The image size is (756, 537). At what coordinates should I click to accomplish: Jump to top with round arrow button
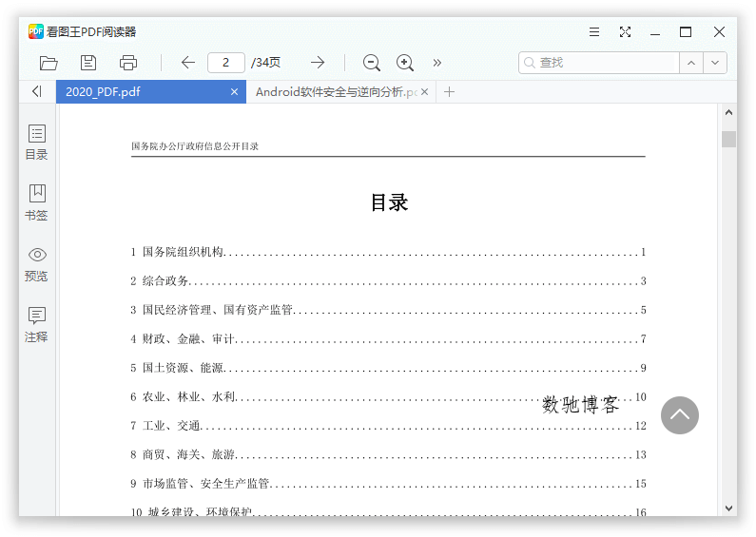point(680,415)
